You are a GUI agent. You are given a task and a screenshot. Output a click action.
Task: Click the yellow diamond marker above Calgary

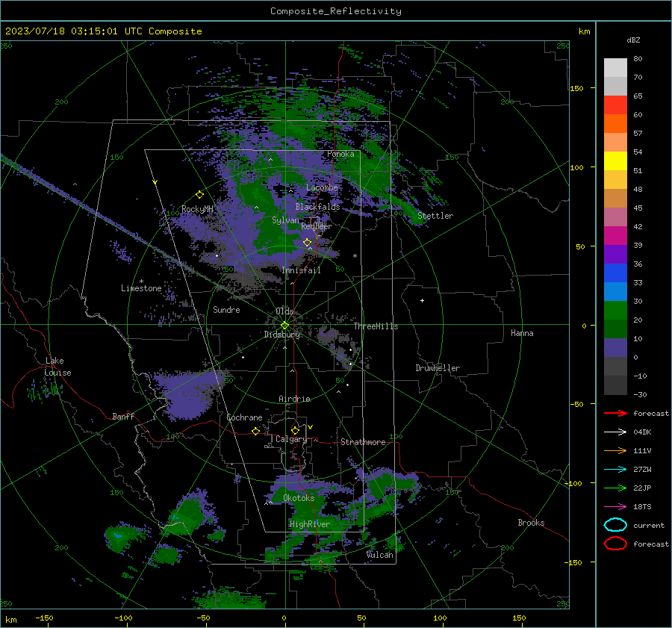coord(295,430)
